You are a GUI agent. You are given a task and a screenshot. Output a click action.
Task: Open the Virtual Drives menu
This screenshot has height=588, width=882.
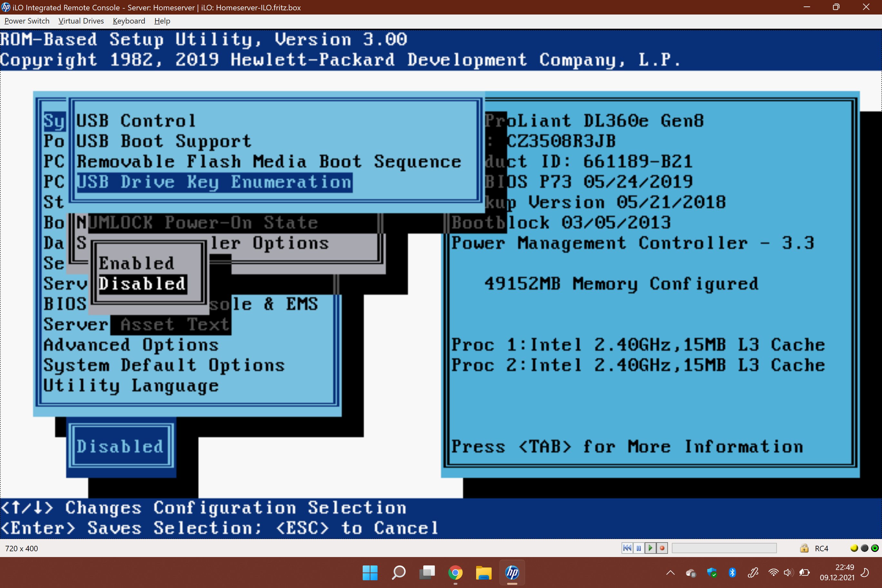tap(81, 21)
